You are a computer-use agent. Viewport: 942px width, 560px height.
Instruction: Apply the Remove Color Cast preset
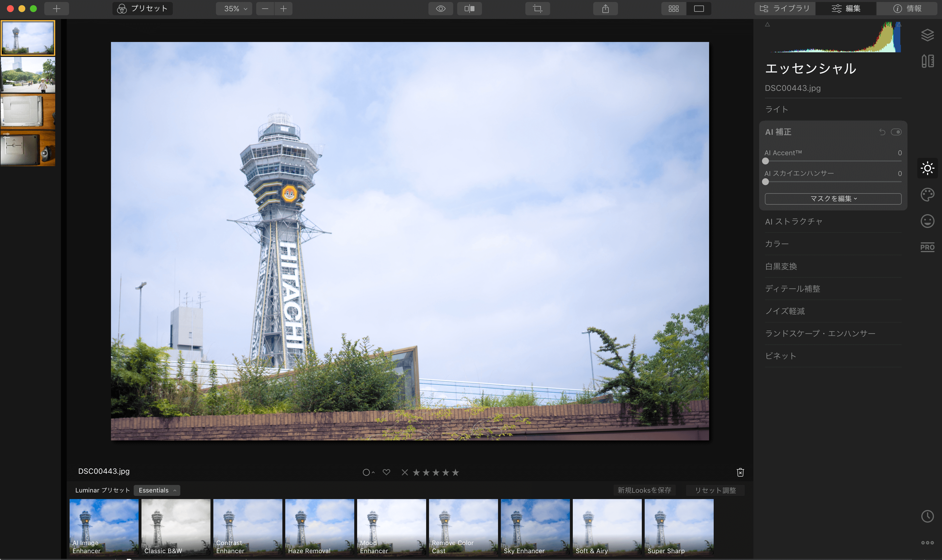tap(464, 527)
